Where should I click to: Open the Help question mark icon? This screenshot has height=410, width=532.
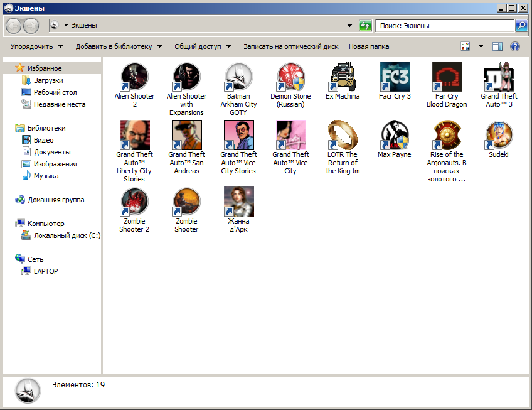pos(514,46)
